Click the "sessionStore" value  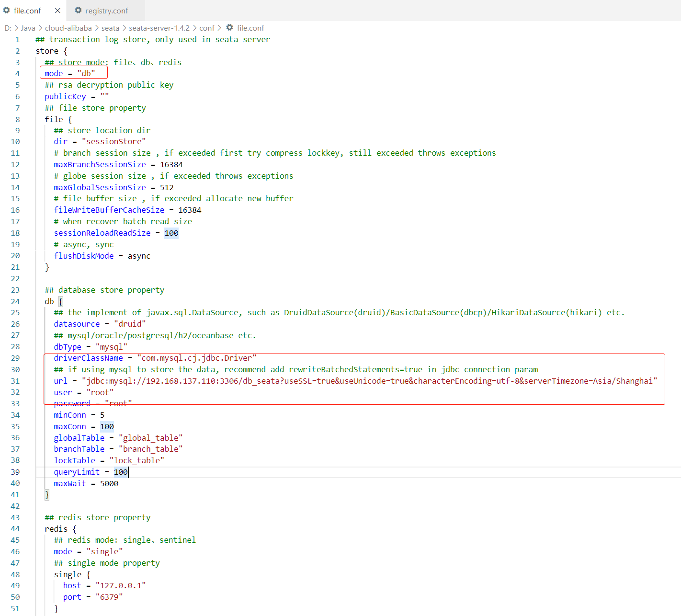click(x=114, y=141)
